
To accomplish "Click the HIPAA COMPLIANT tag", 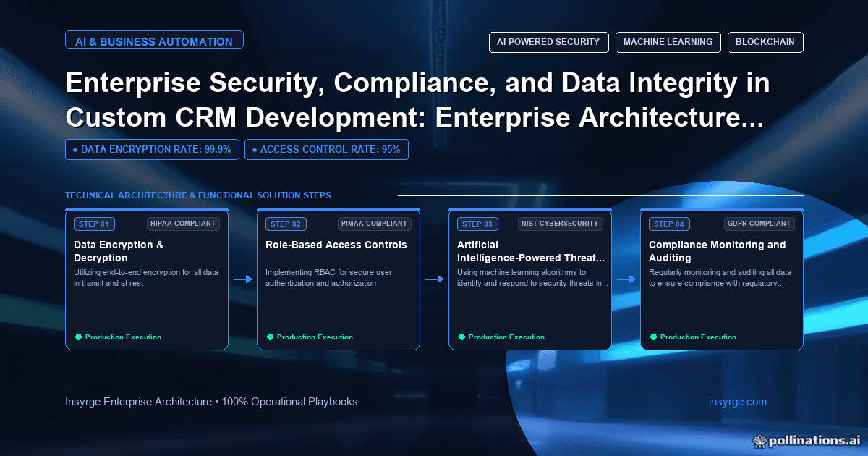I will tap(183, 224).
